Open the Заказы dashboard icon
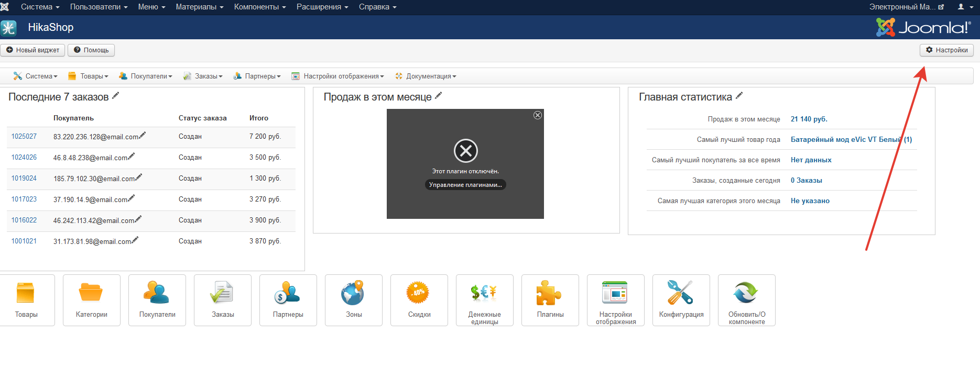The width and height of the screenshot is (980, 389). pyautogui.click(x=223, y=300)
